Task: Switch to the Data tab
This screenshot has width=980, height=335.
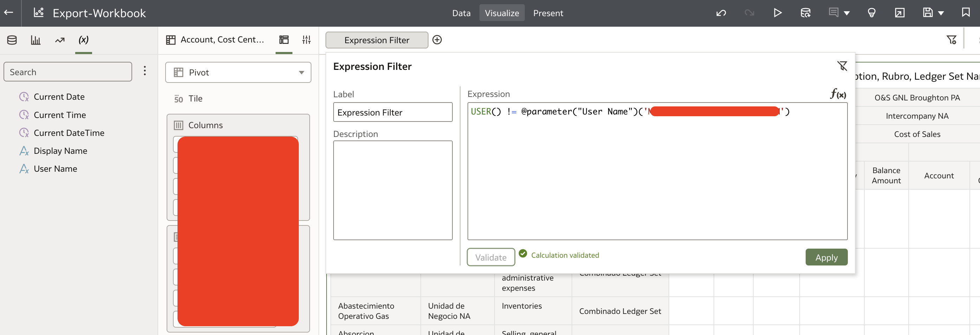Action: [461, 13]
